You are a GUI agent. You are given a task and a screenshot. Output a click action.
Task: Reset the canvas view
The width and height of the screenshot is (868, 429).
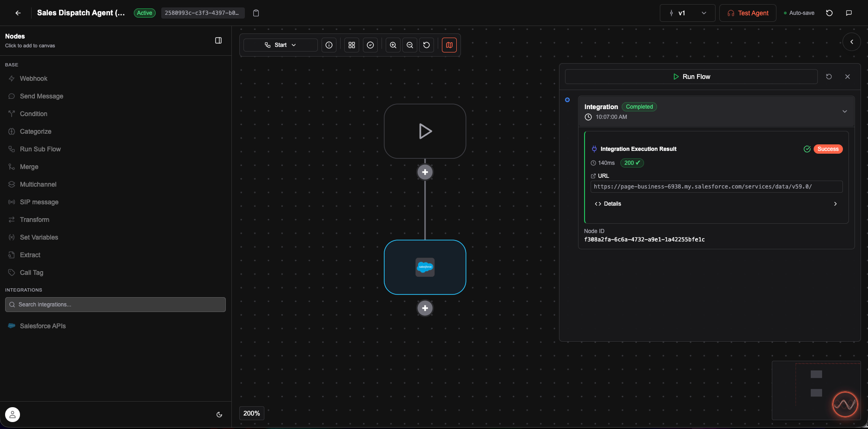click(x=427, y=45)
